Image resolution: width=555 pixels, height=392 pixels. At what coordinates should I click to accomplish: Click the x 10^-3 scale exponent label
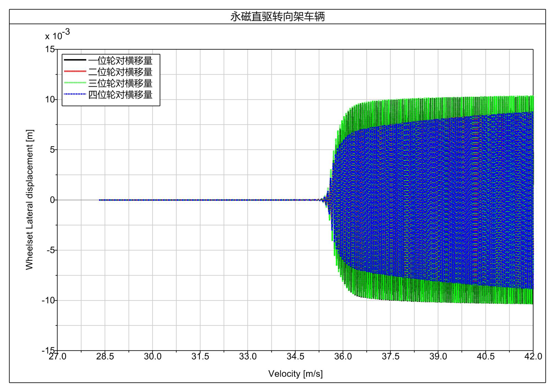[57, 35]
